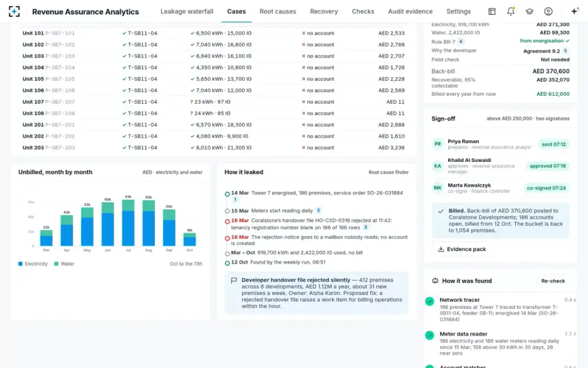Click the robot icon beside How it was found
This screenshot has height=368, width=588.
pyautogui.click(x=435, y=281)
